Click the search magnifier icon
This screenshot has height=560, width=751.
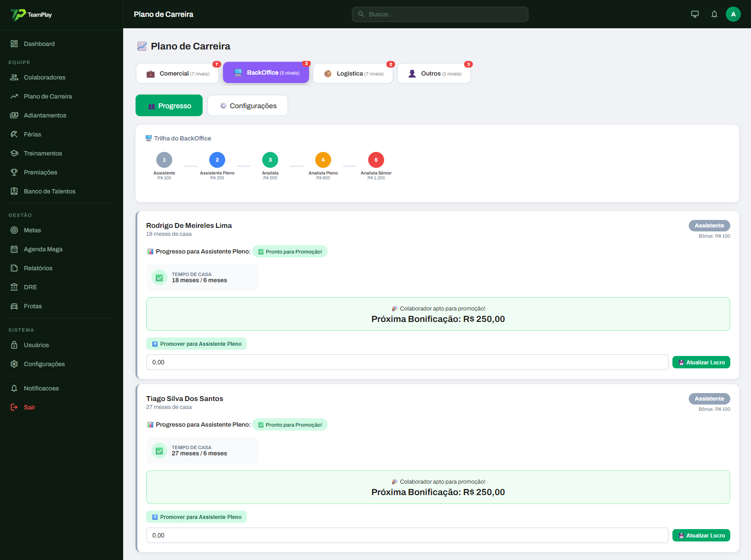(x=361, y=14)
